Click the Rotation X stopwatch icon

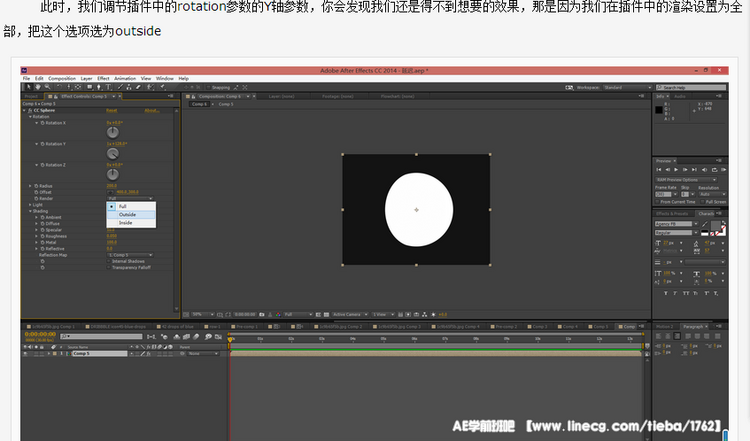click(x=43, y=123)
